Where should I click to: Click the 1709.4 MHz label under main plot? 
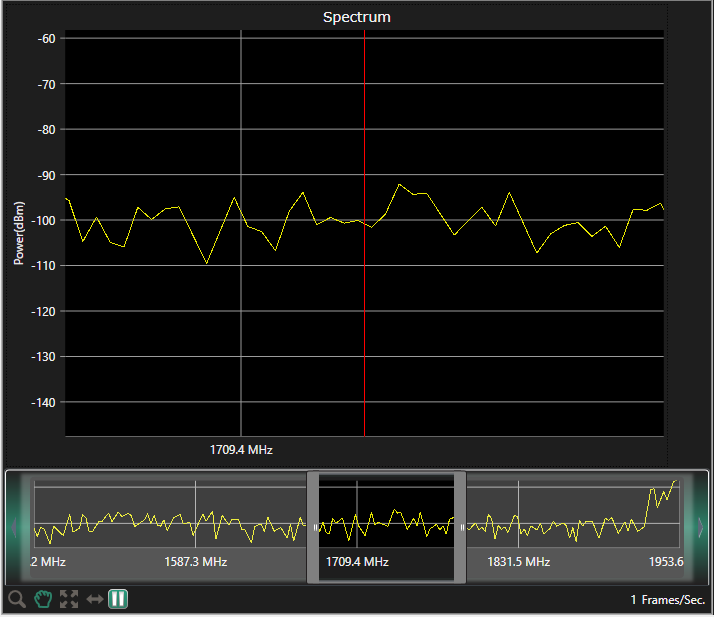(241, 450)
